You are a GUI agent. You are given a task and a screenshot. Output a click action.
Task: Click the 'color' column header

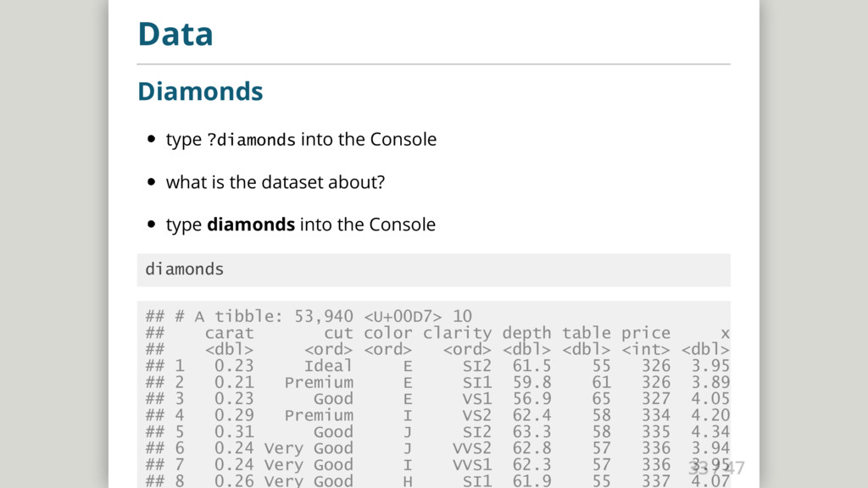click(x=387, y=333)
